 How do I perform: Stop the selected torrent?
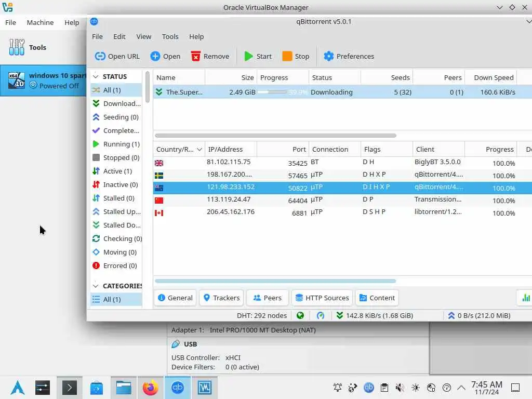coord(296,56)
